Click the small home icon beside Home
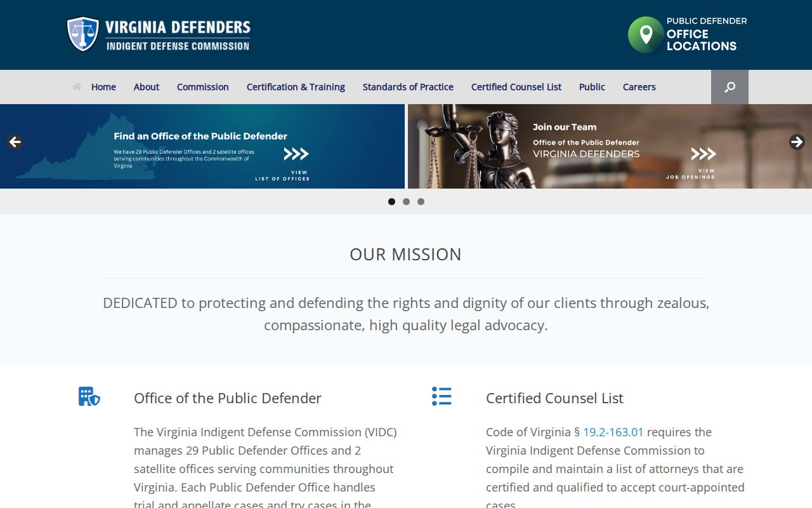The height and width of the screenshot is (508, 812). (77, 87)
